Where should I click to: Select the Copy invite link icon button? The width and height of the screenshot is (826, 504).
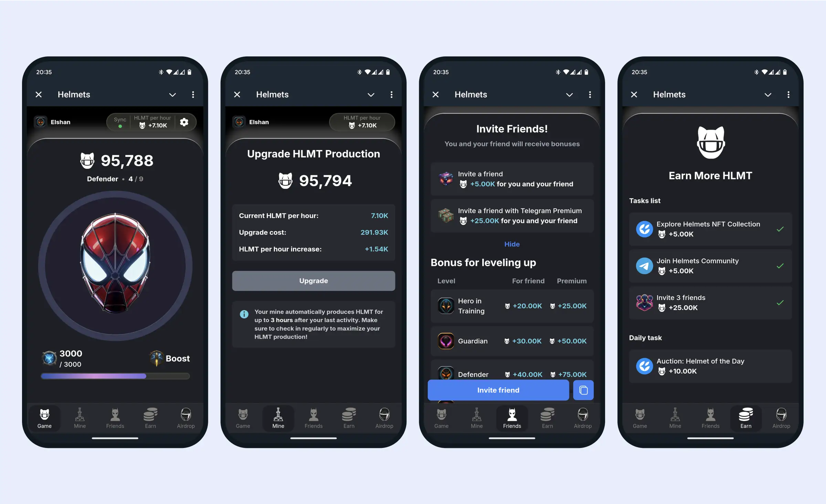583,390
